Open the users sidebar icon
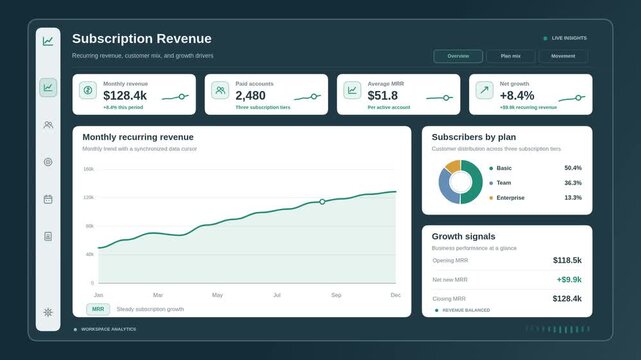Viewport: 641px width, 360px height. 48,125
